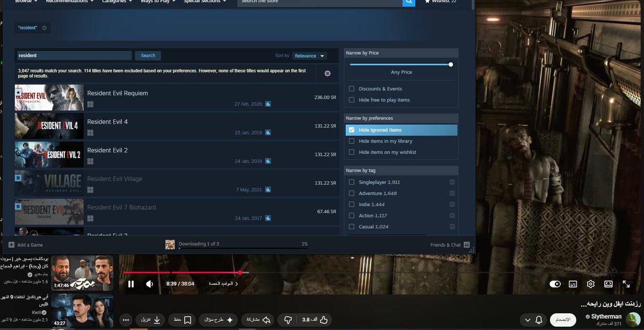The width and height of the screenshot is (644, 330).
Task: Toggle YouTube subtitles captions icon
Action: coord(573,284)
